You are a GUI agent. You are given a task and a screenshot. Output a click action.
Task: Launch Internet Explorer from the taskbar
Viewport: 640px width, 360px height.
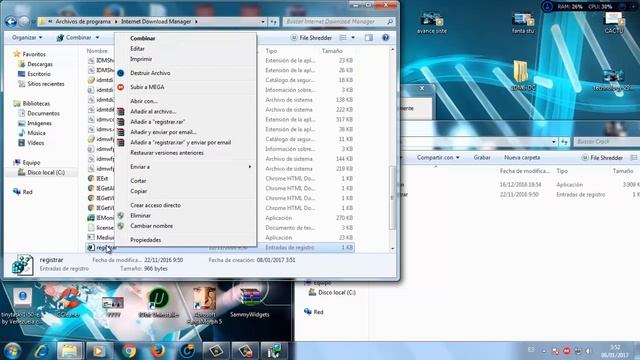pos(41,351)
